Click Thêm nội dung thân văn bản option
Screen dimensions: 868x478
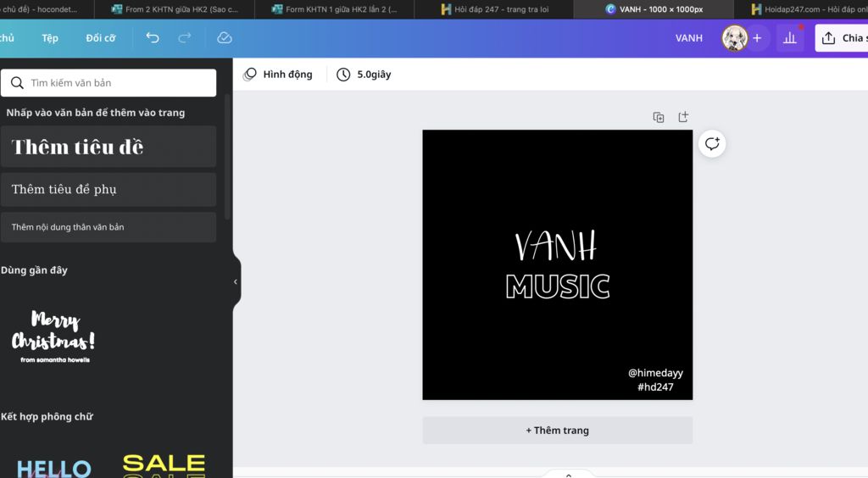tap(108, 227)
